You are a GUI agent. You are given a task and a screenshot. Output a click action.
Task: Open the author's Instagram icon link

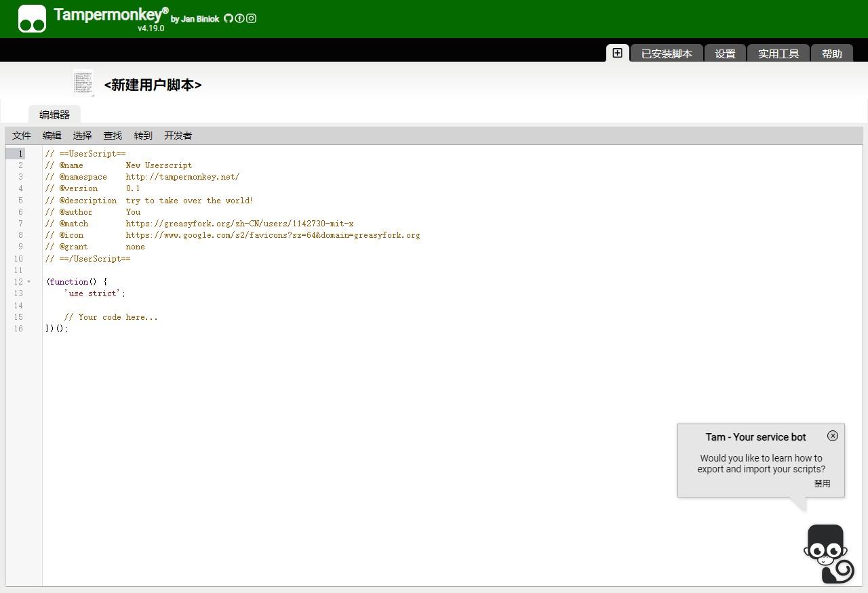tap(251, 18)
